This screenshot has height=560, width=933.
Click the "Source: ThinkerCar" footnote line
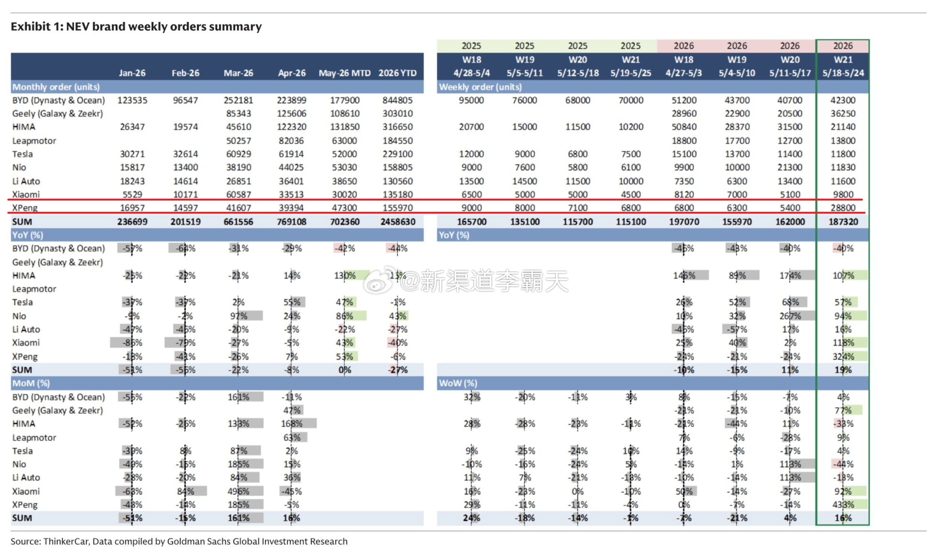point(179,542)
